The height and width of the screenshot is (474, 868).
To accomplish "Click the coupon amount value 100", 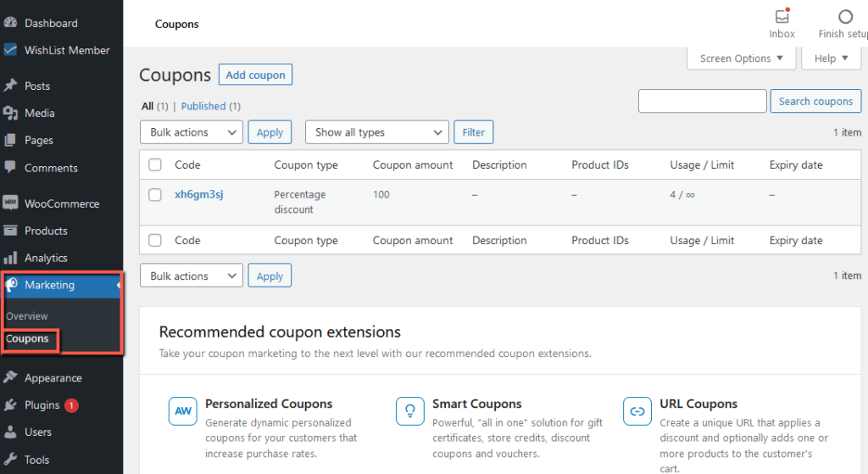I will (x=381, y=194).
